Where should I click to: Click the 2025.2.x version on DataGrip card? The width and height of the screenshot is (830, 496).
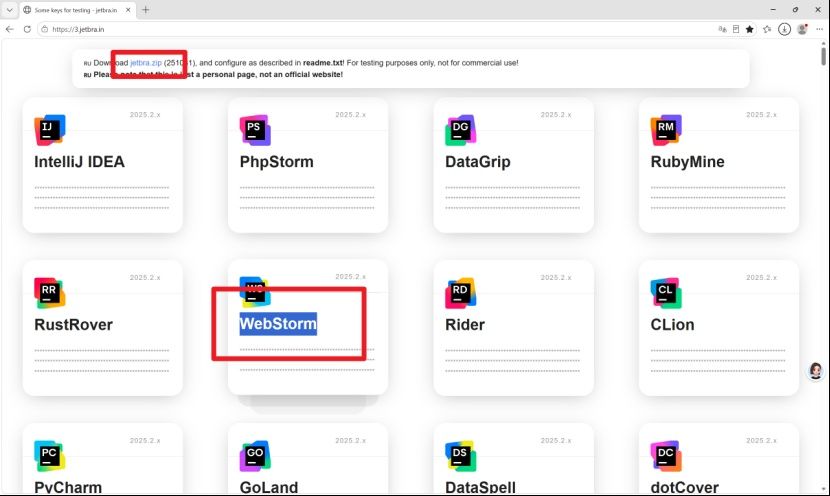(x=556, y=114)
